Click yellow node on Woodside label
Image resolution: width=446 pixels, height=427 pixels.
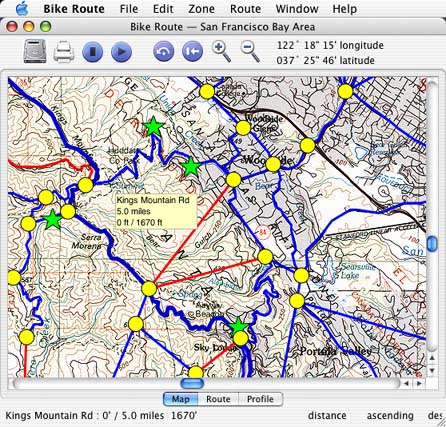pyautogui.click(x=273, y=164)
